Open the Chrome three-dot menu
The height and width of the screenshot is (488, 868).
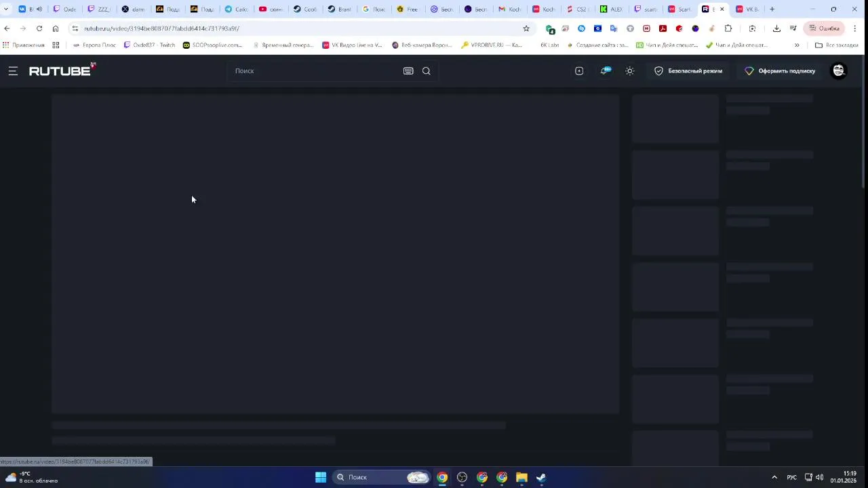855,28
